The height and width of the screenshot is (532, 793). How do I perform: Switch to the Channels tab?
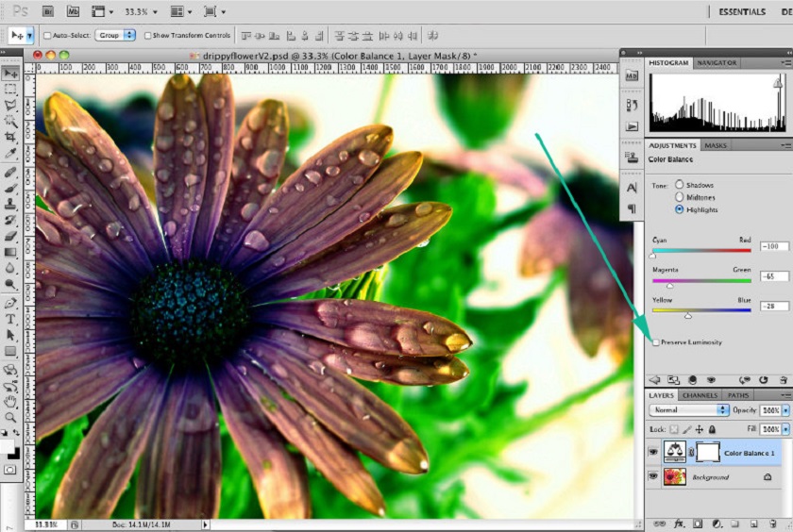[x=700, y=395]
